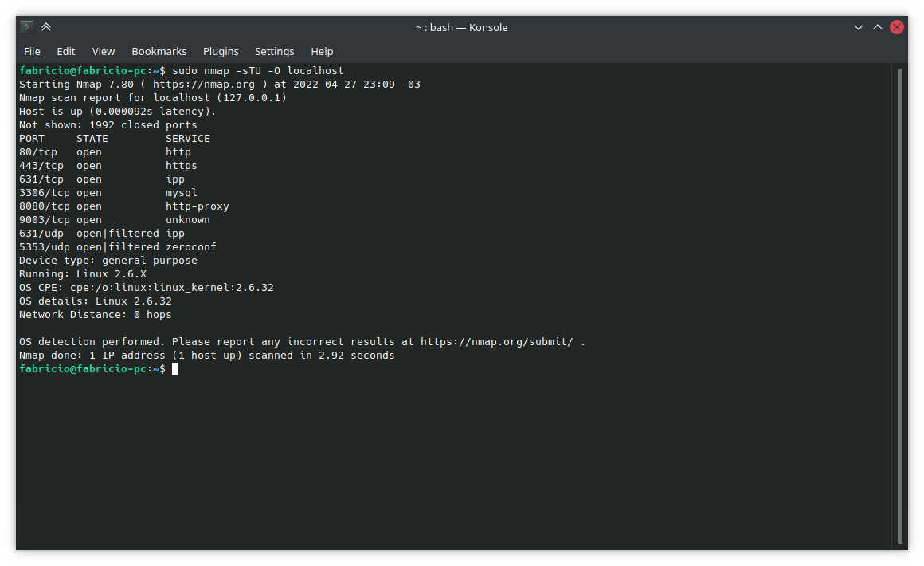Click the first 'fabricio@fabricio-pc' prompt
924x566 pixels.
click(x=83, y=71)
